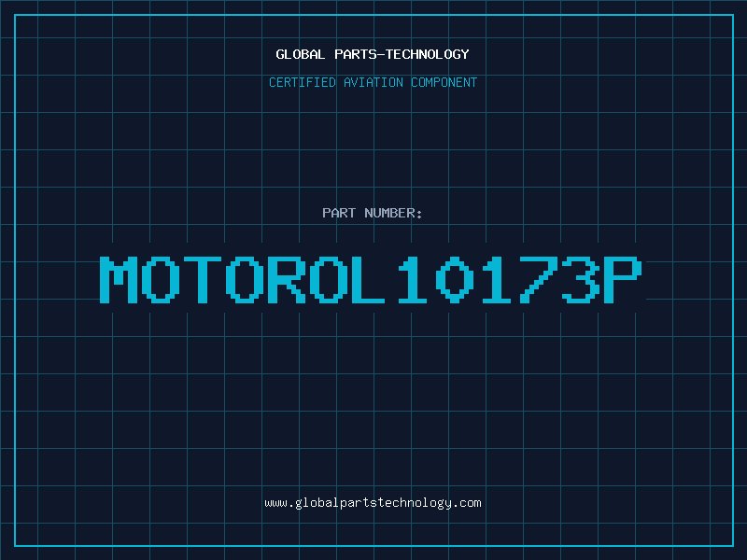This screenshot has width=747, height=560.
Task: Click the GLOBAL PARTS-TECHNOLOGY heading
Action: point(373,54)
